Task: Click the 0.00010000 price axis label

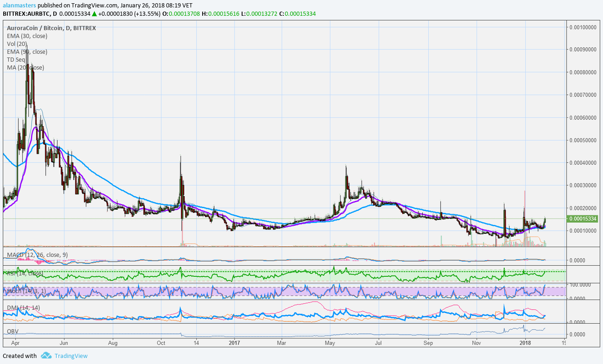Action: [x=583, y=230]
